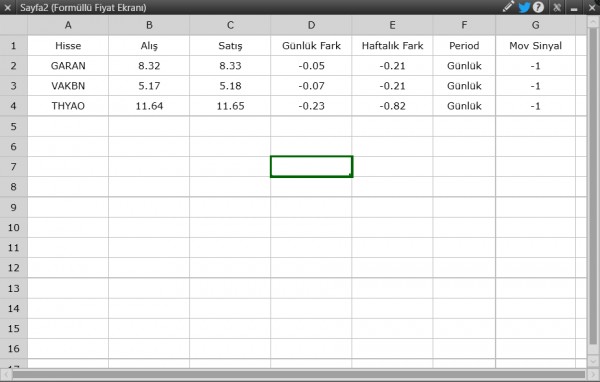Minimize the Sayfa2 window
This screenshot has height=382, width=600.
(574, 8)
